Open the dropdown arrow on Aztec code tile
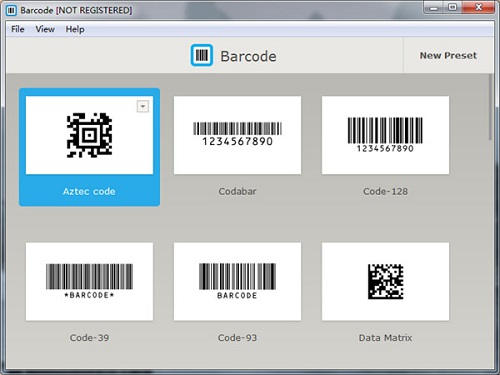The height and width of the screenshot is (375, 500). click(x=143, y=106)
